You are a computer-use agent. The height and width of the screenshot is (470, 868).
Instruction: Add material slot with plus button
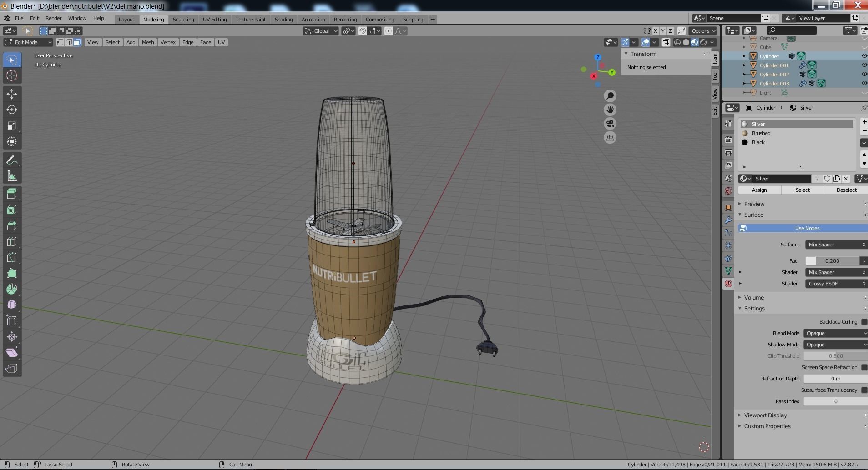[864, 122]
